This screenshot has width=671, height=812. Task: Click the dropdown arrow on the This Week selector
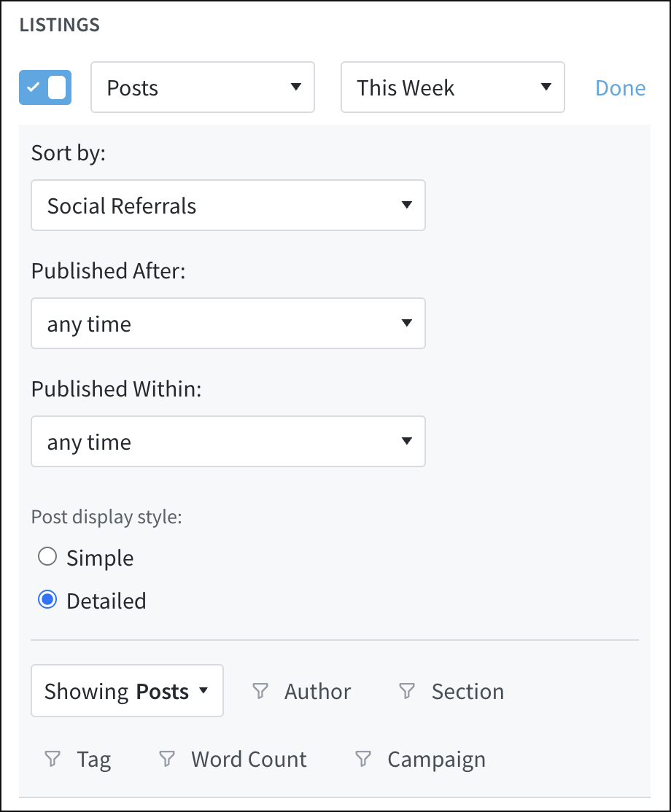(546, 87)
